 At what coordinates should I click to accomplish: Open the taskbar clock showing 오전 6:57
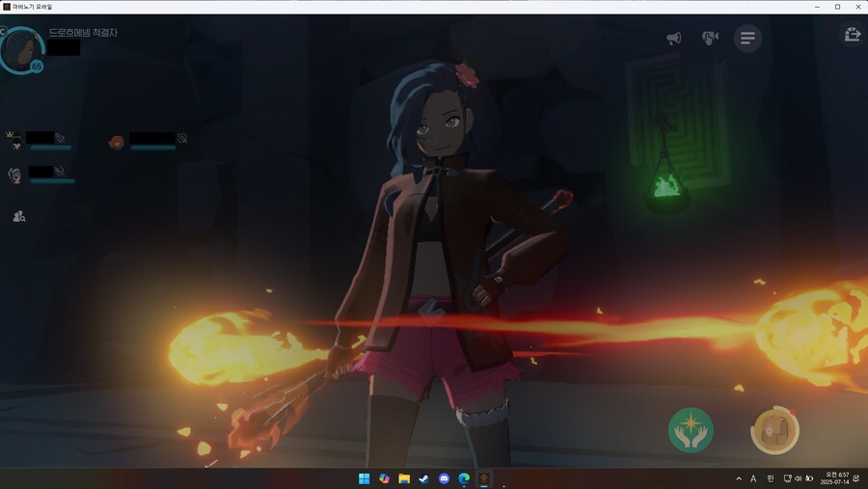point(835,478)
